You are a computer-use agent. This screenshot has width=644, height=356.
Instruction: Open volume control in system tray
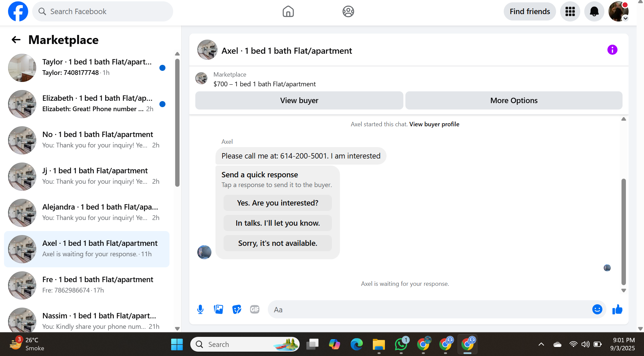pos(585,344)
